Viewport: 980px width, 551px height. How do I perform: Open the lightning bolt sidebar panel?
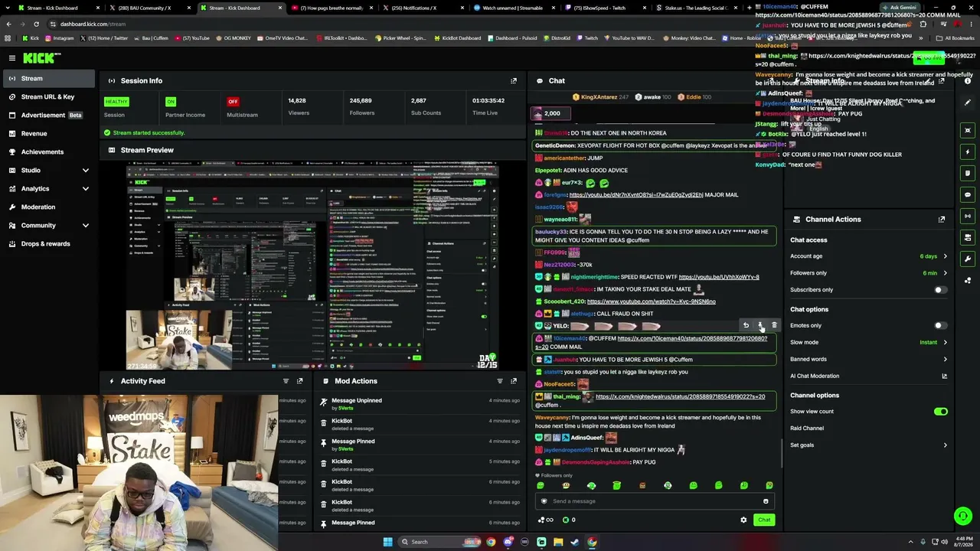[x=968, y=152]
